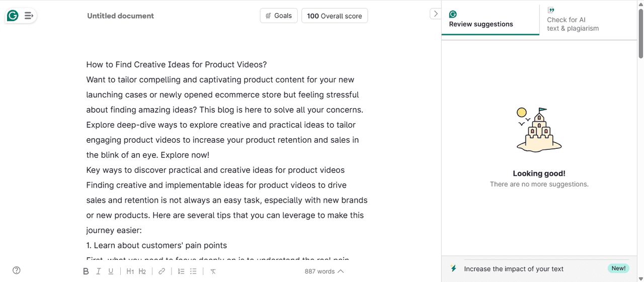Screen dimensions: 644x282
Task: Open help question mark icon
Action: (17, 270)
